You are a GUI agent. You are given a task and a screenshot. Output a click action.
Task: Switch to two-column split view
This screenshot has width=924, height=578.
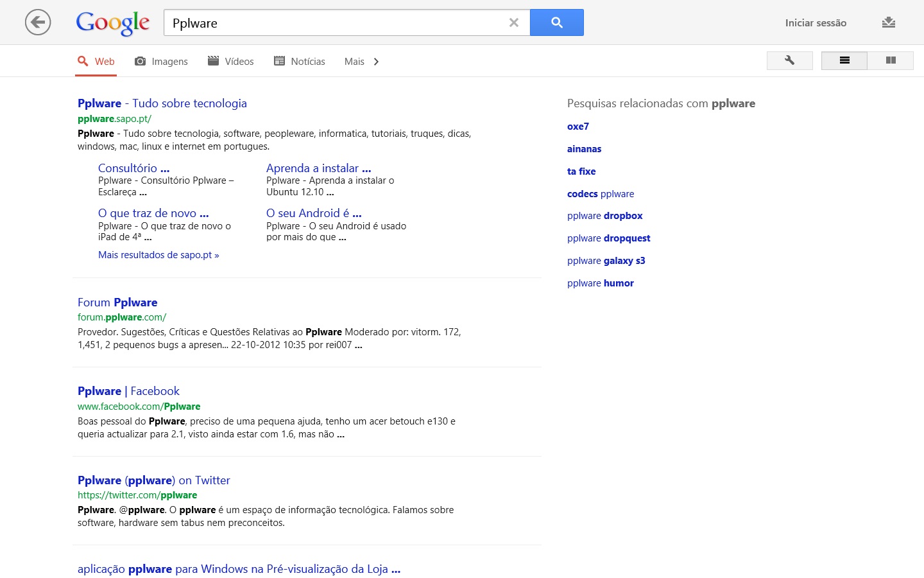coord(891,60)
